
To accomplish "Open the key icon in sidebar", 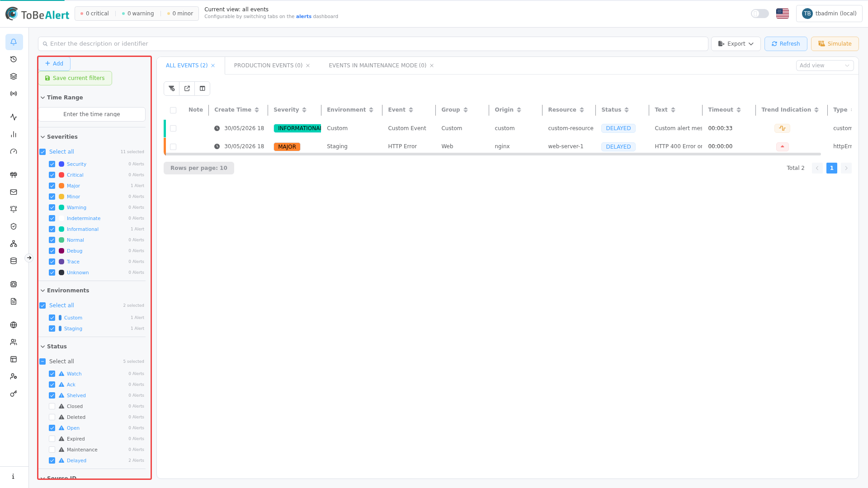I will [x=14, y=394].
